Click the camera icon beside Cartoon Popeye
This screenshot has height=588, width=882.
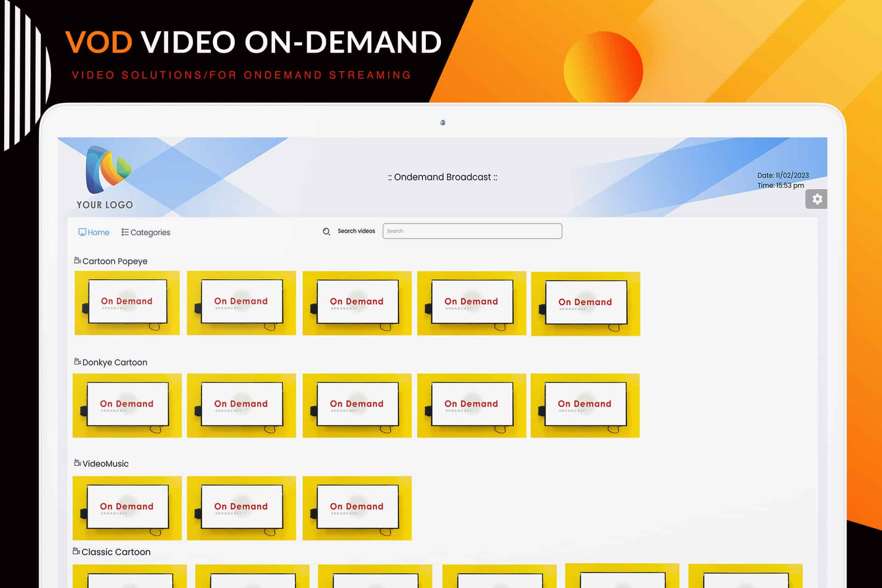[77, 260]
